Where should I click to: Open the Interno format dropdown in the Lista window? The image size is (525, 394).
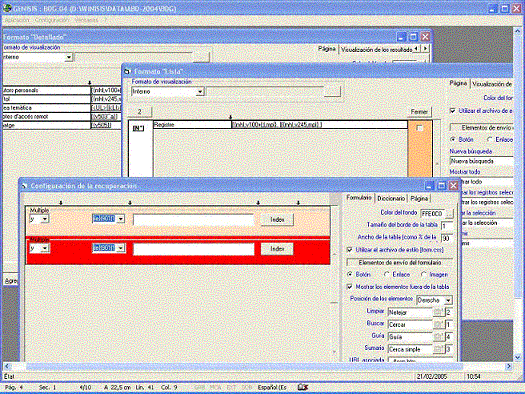(200, 91)
